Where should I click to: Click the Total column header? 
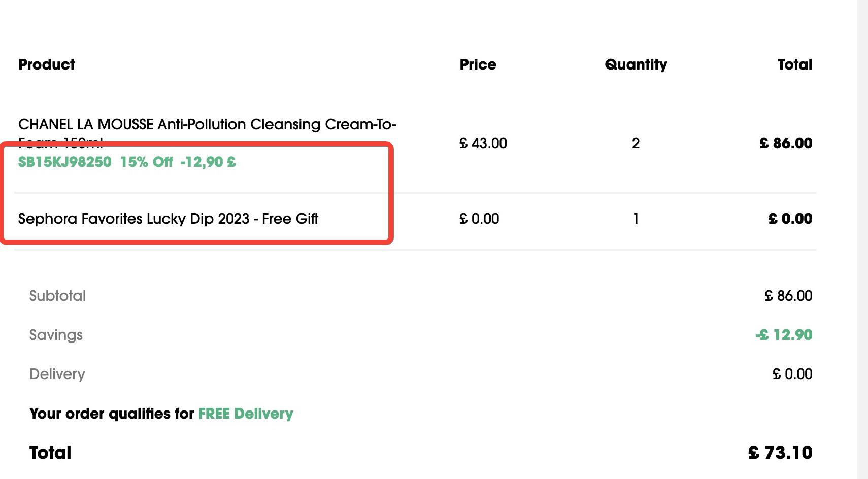click(795, 64)
